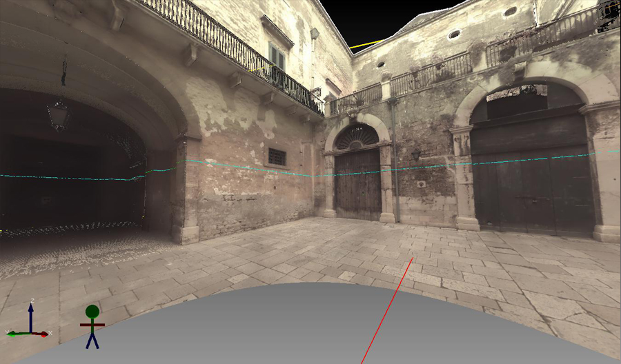Image resolution: width=621 pixels, height=364 pixels.
Task: Click the red X axis arrow of the gizmo
Action: pos(39,334)
